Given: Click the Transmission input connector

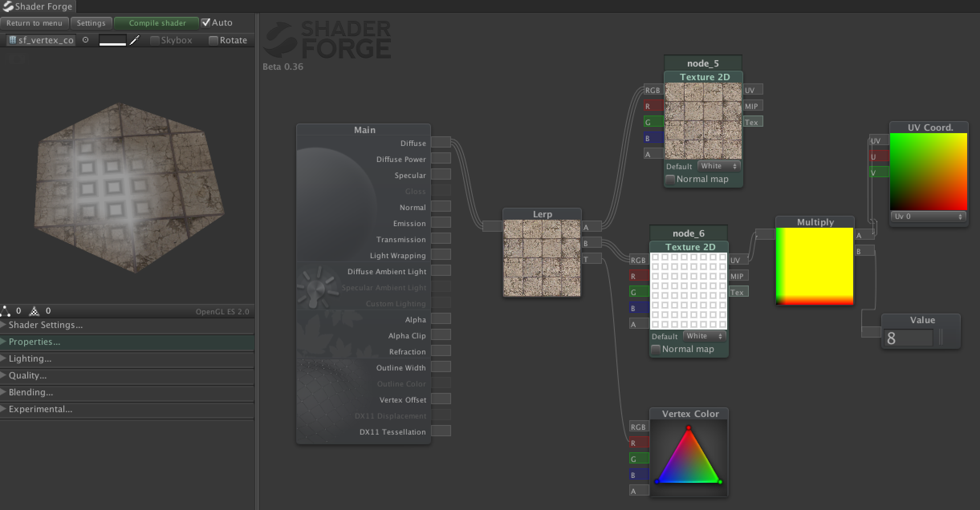Looking at the screenshot, I should [441, 239].
